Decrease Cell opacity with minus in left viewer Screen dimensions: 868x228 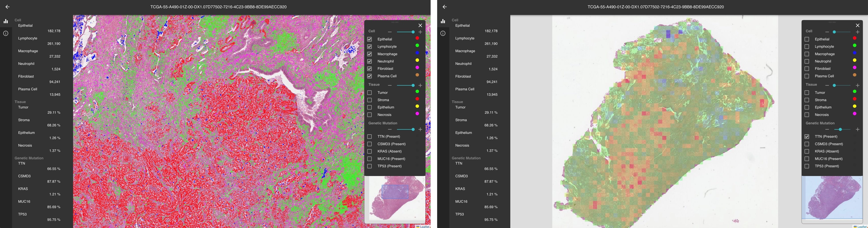point(390,32)
